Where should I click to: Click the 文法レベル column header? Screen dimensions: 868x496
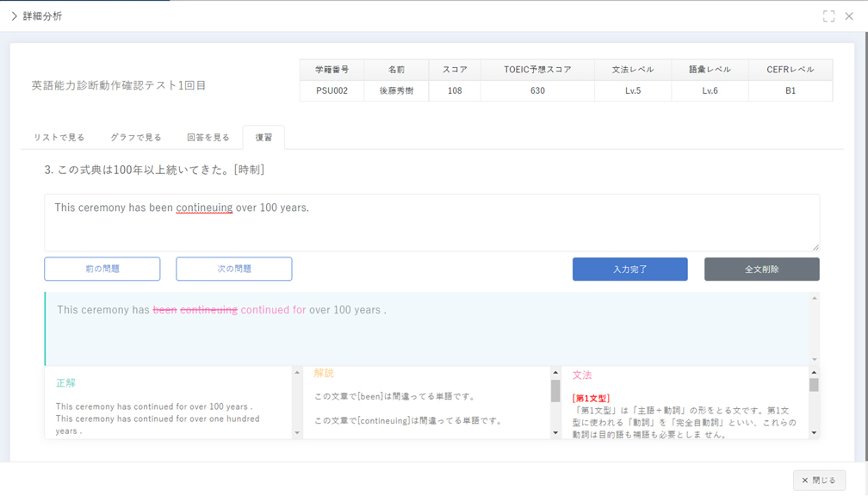[633, 70]
